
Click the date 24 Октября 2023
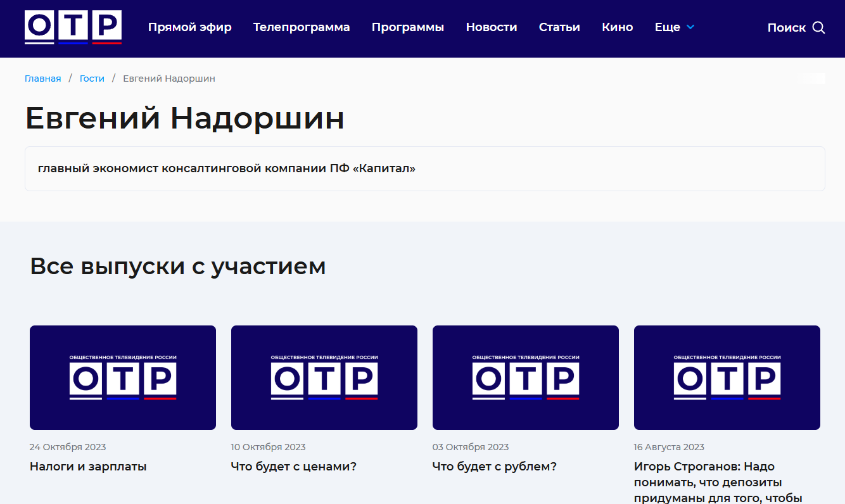(x=68, y=447)
